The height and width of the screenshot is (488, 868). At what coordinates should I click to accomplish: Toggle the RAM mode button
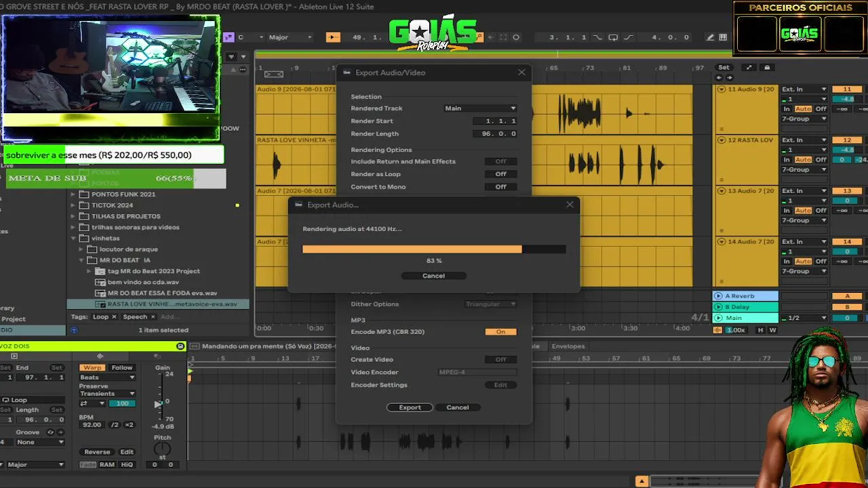107,465
